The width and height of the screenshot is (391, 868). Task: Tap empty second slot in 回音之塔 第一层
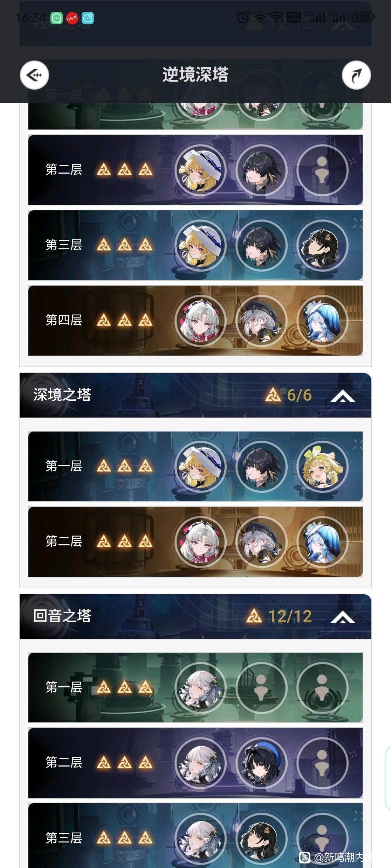click(261, 687)
